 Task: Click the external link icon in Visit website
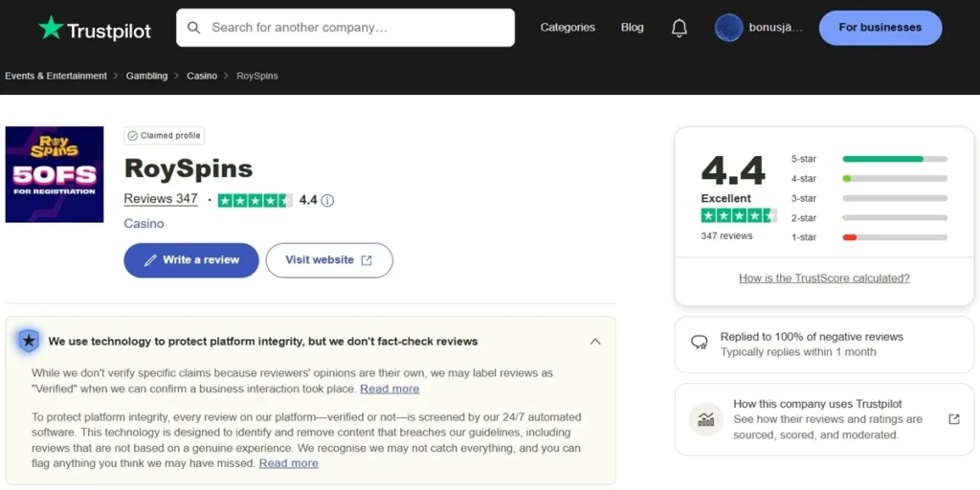[367, 260]
